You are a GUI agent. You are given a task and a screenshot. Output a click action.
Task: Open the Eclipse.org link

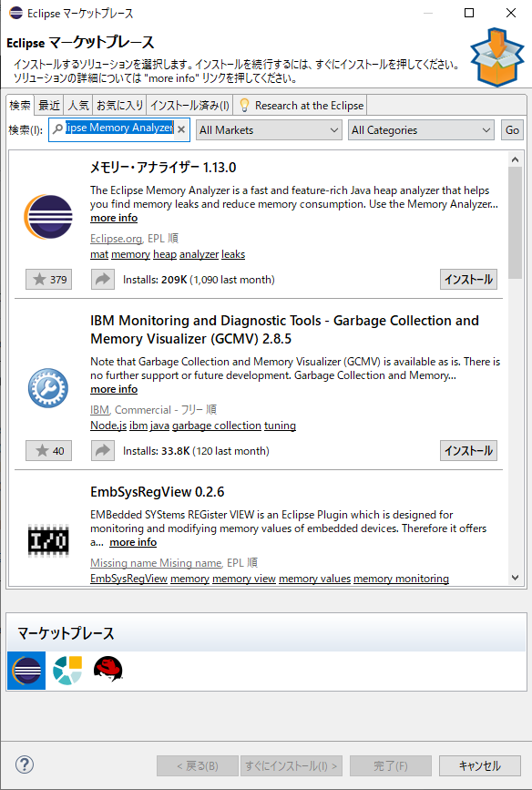coord(112,237)
